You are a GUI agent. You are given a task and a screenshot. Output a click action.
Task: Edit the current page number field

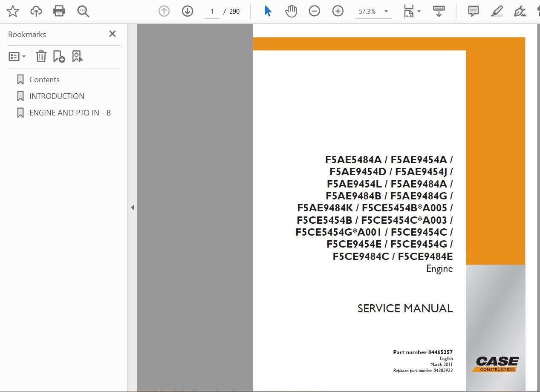pyautogui.click(x=212, y=12)
